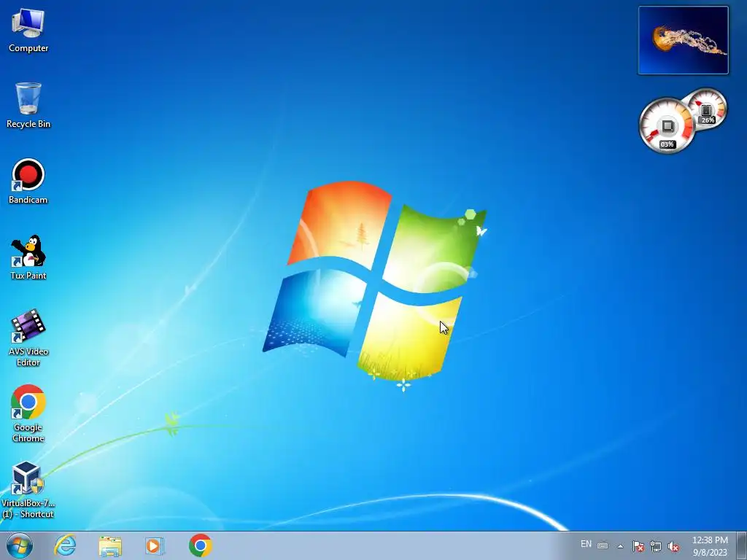Select the Recycle Bin icon
The width and height of the screenshot is (747, 560).
[28, 105]
